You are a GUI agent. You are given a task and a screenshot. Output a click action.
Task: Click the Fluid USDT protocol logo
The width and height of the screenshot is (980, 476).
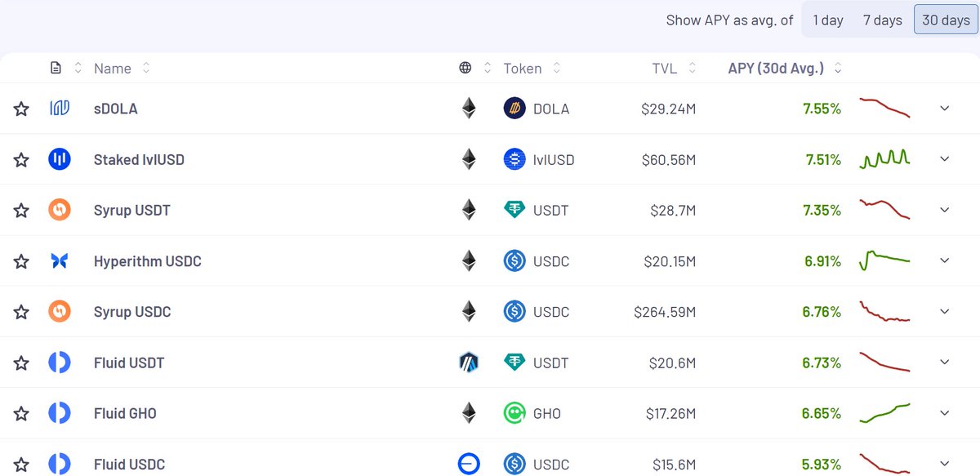tap(60, 363)
